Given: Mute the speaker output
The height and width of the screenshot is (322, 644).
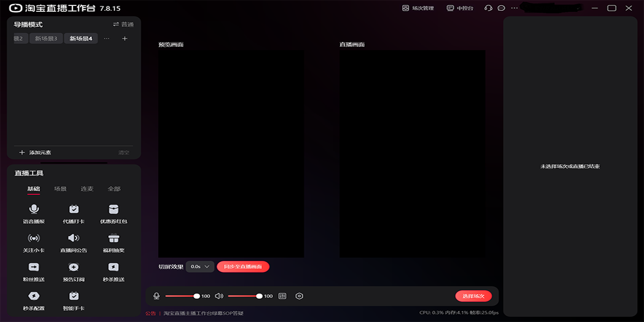Looking at the screenshot, I should coord(220,295).
